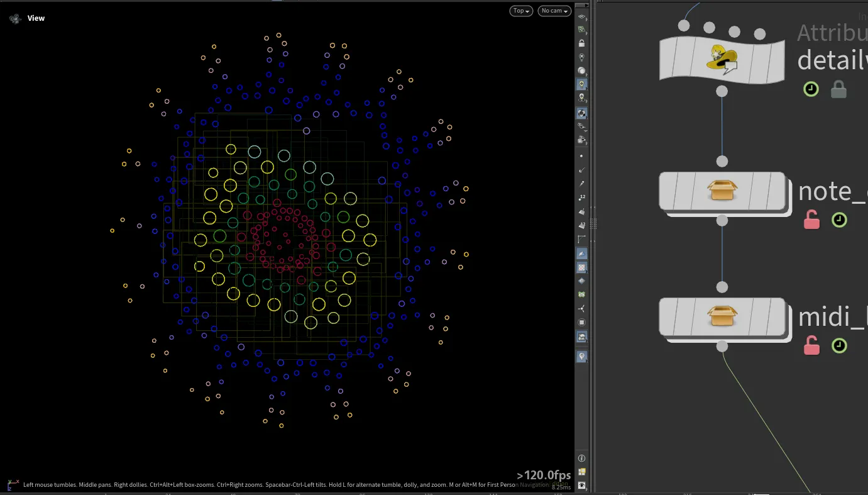Click the large yellow circle in viewport

(211, 194)
